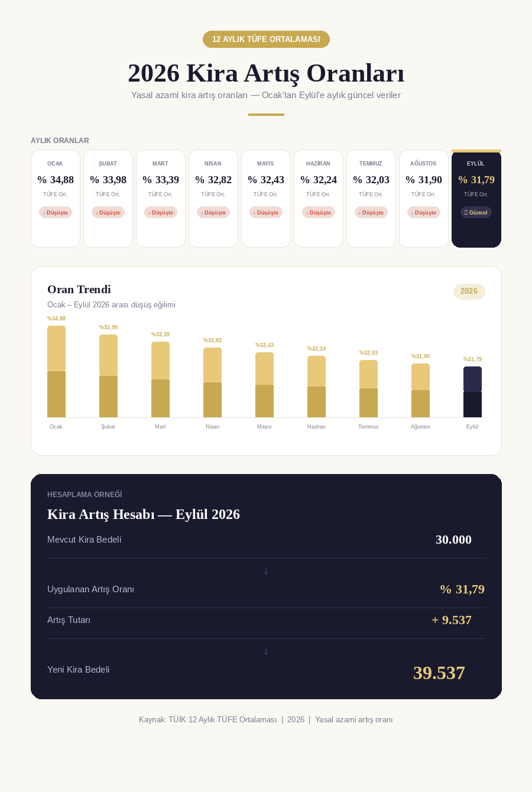Click the dark Eylül bar in chart
Image resolution: width=532 pixels, height=792 pixels.
point(472,392)
